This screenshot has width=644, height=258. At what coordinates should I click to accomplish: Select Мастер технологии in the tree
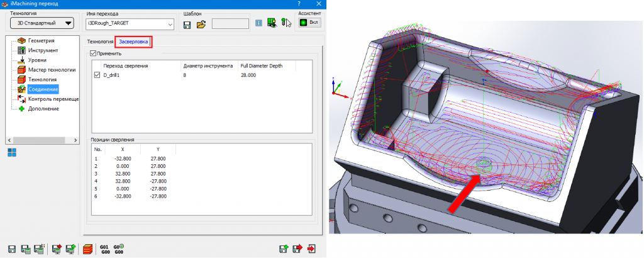click(x=52, y=70)
